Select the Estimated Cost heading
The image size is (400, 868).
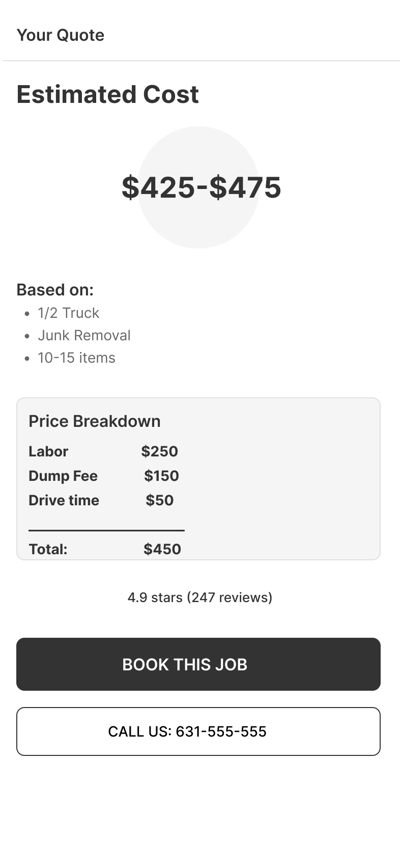click(x=107, y=94)
